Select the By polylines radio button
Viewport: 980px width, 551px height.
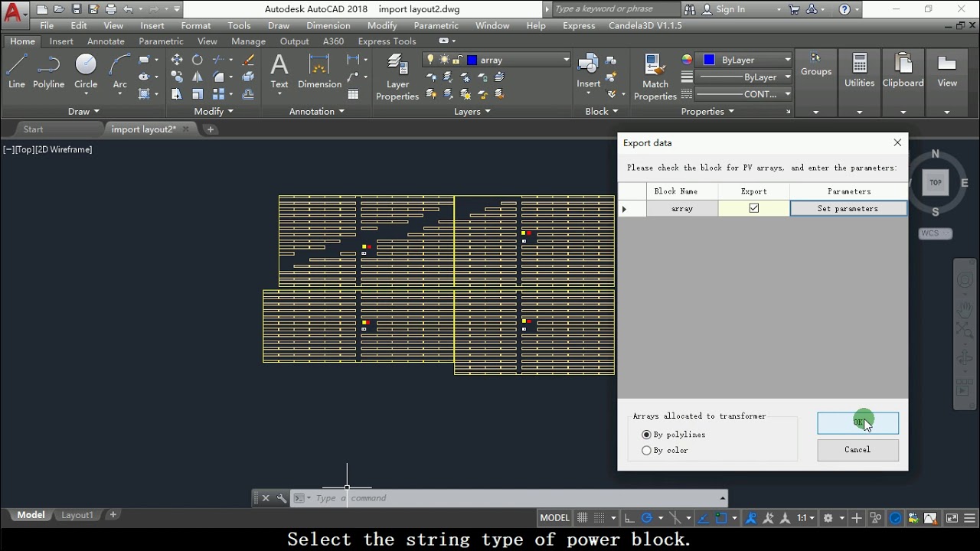(x=647, y=435)
